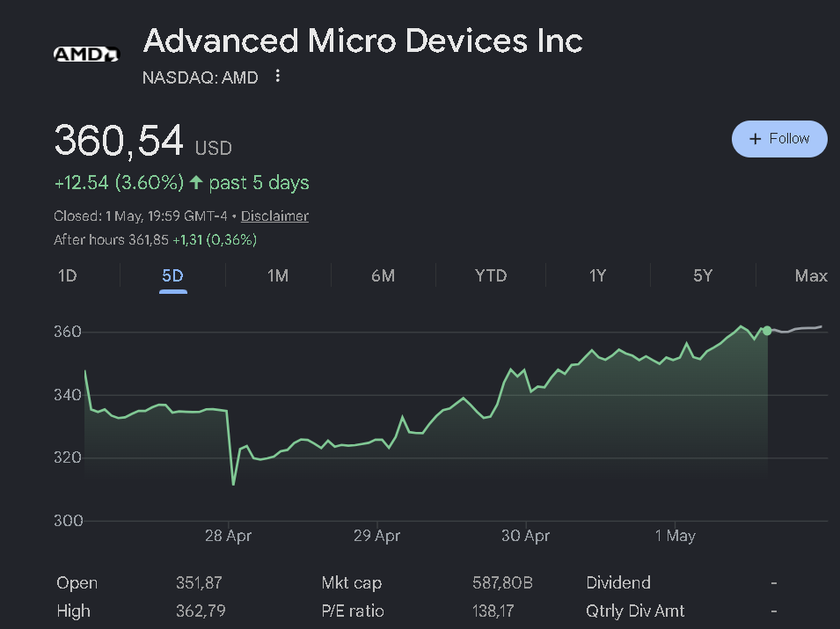Select the YTD chart range

[491, 276]
